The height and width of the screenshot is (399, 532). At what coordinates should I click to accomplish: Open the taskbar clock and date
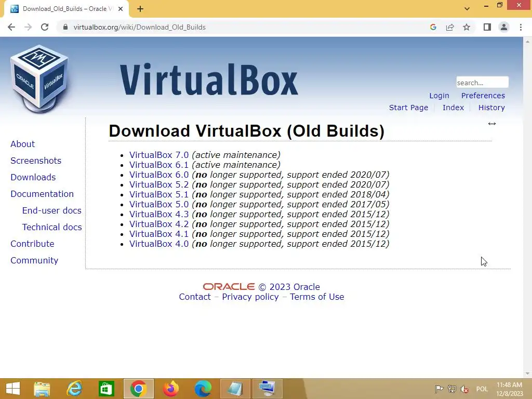point(509,389)
